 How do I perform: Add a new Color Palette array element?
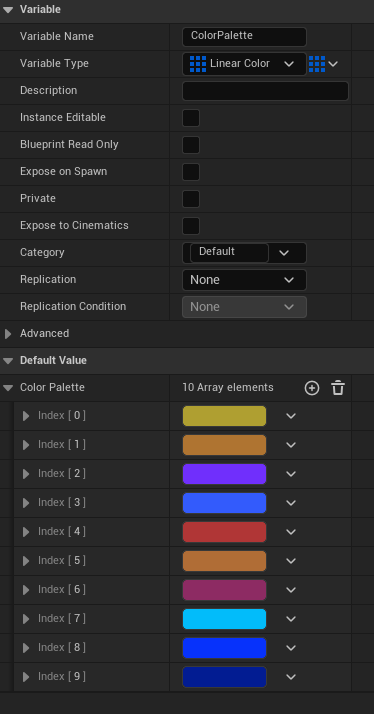click(312, 388)
